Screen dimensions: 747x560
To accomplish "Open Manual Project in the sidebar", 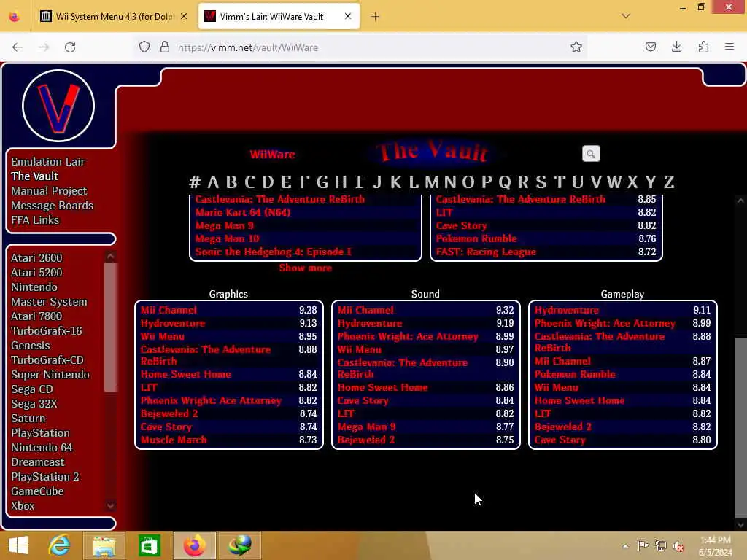I will (x=49, y=191).
